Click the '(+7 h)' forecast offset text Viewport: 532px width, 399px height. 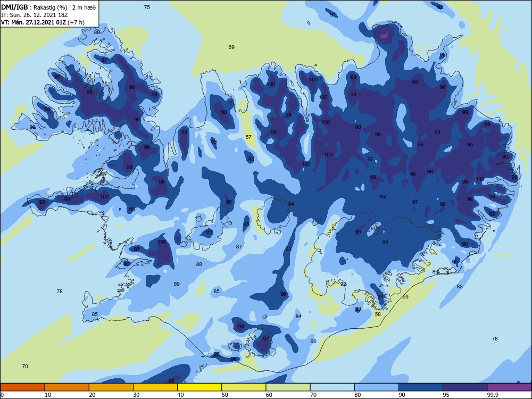point(76,22)
